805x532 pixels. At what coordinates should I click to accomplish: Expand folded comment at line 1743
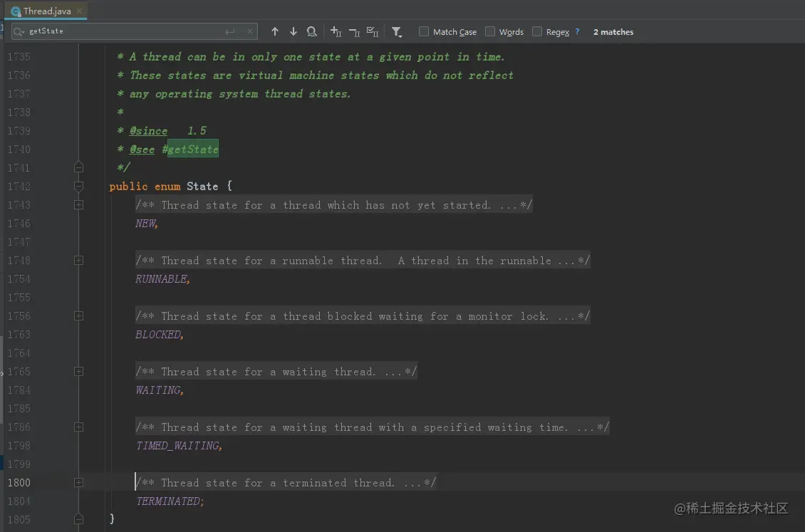tap(78, 204)
